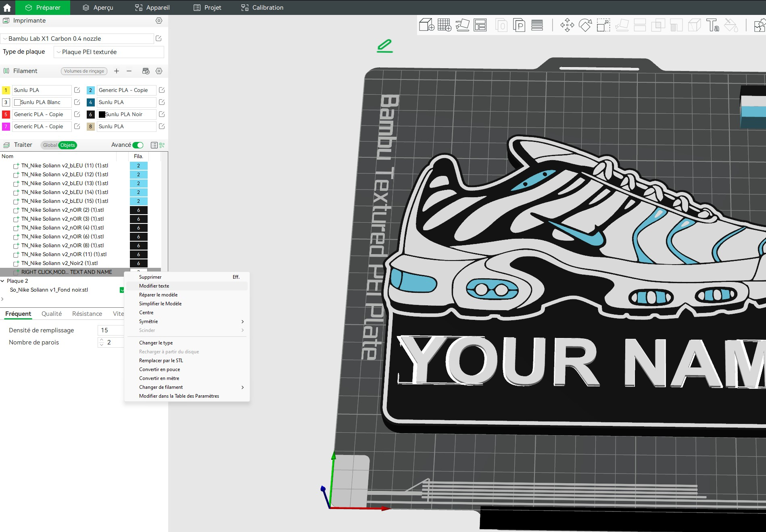Edit filament 5 Generic PLA - Copie icon
This screenshot has height=532, width=766.
coord(77,114)
